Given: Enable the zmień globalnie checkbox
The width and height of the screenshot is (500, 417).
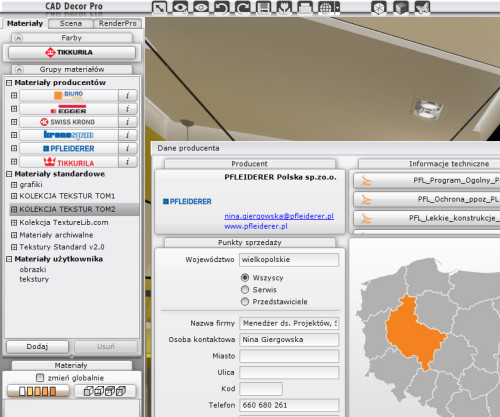Looking at the screenshot, I should point(40,378).
